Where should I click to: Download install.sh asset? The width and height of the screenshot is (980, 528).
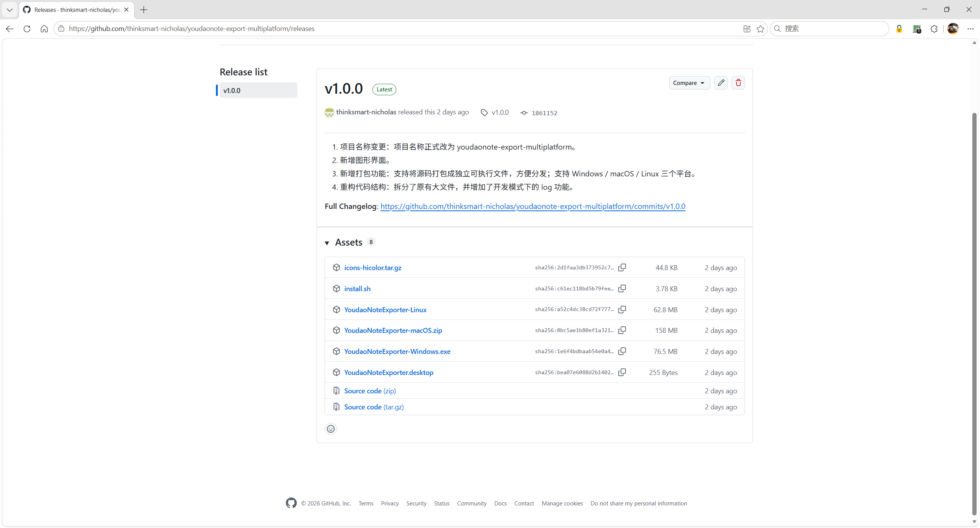tap(357, 288)
